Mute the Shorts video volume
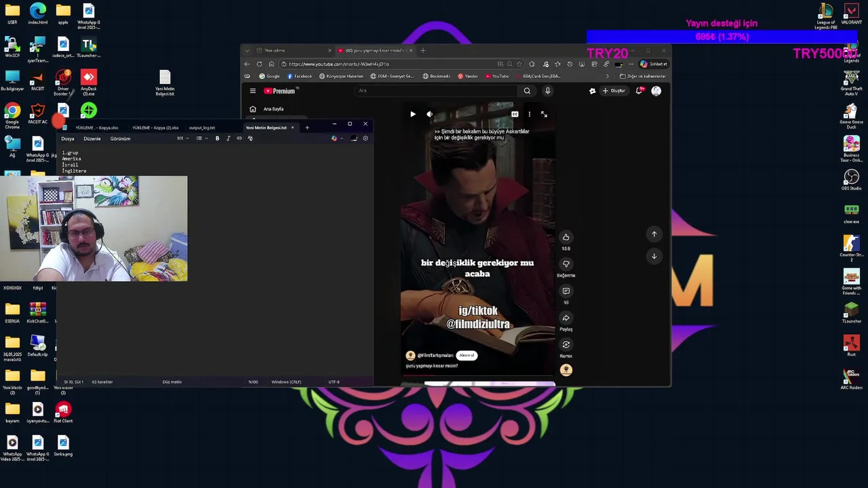868x488 pixels. pyautogui.click(x=429, y=114)
